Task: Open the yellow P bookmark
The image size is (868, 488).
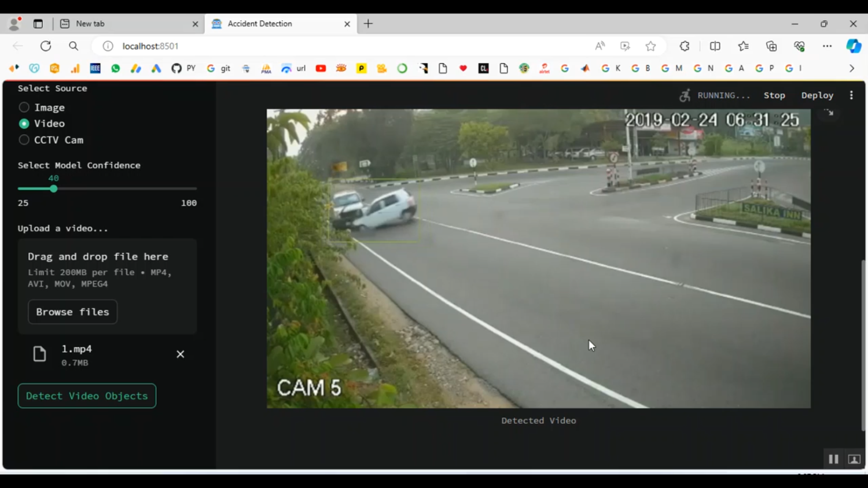Action: pos(362,68)
